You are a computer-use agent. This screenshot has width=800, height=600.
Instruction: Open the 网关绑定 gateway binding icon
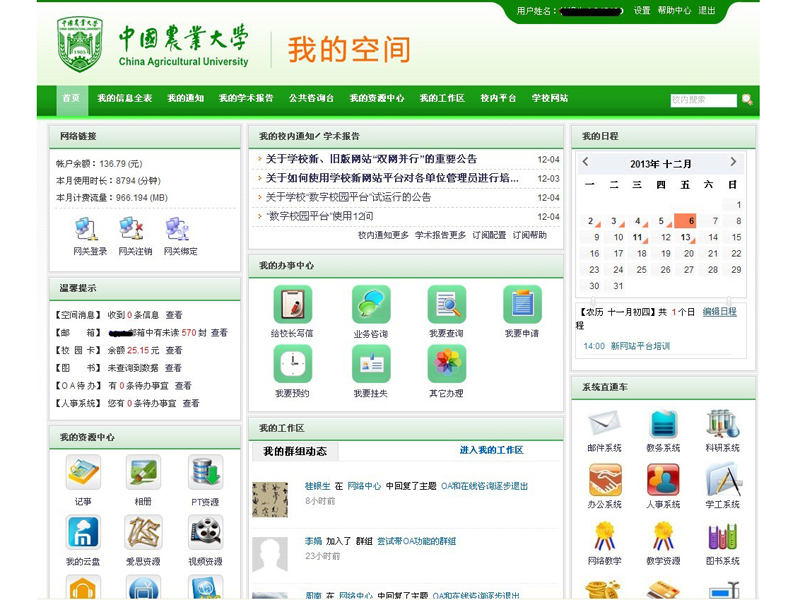(x=177, y=229)
